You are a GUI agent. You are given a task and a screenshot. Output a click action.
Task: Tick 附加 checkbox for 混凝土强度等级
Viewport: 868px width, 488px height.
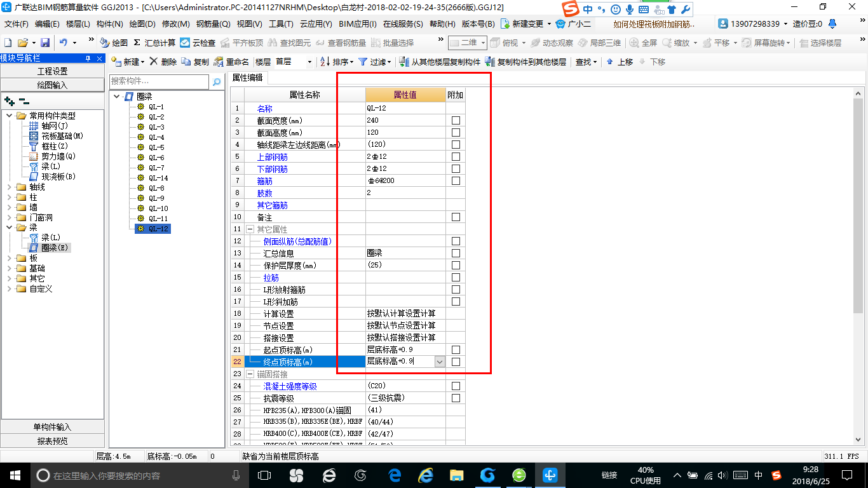[456, 386]
